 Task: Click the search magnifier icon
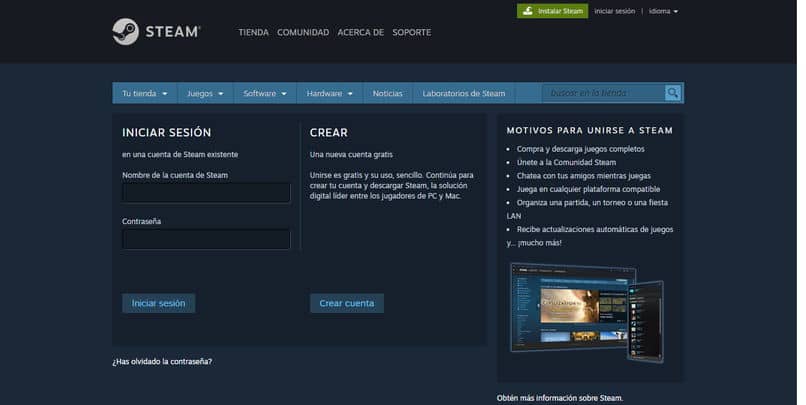coord(672,93)
